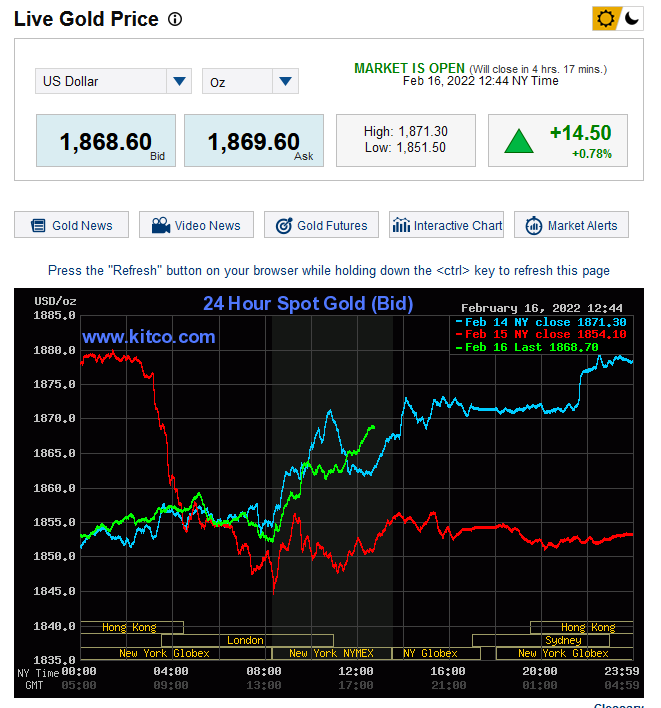The image size is (661, 708).
Task: Click the target icon on Gold Futures
Action: (x=284, y=225)
